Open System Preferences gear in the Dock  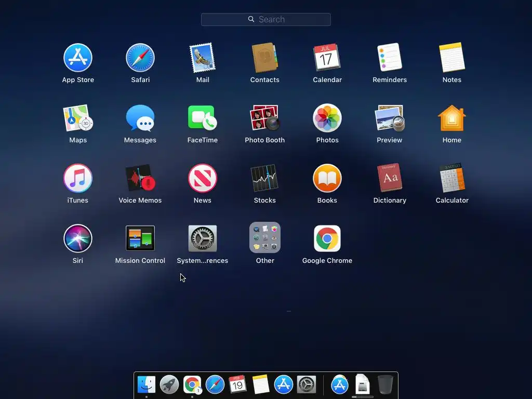pyautogui.click(x=307, y=384)
